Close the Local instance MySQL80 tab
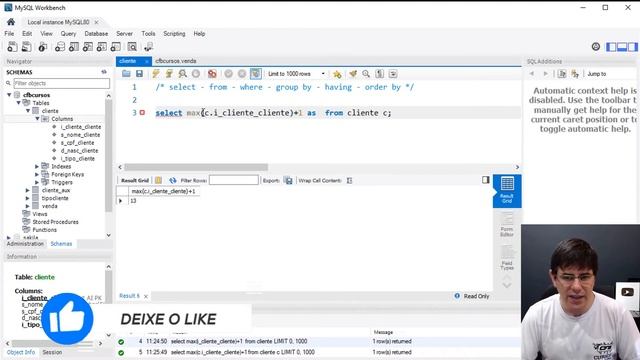 point(96,22)
